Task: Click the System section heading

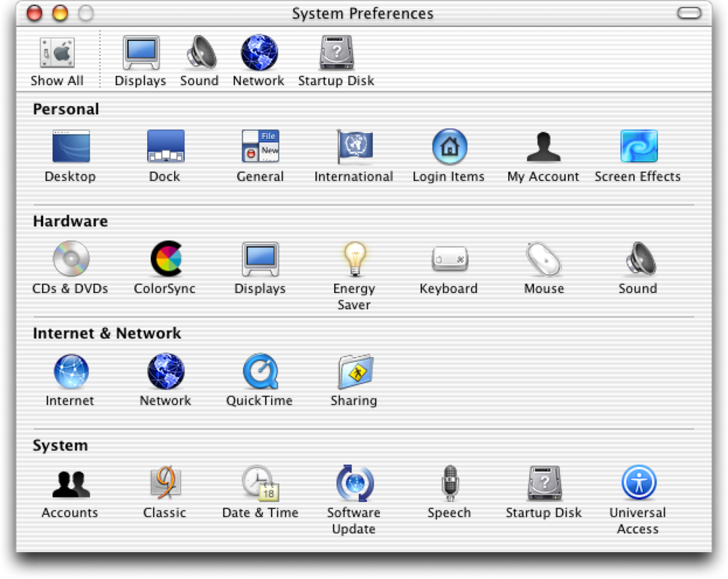Action: coord(60,445)
